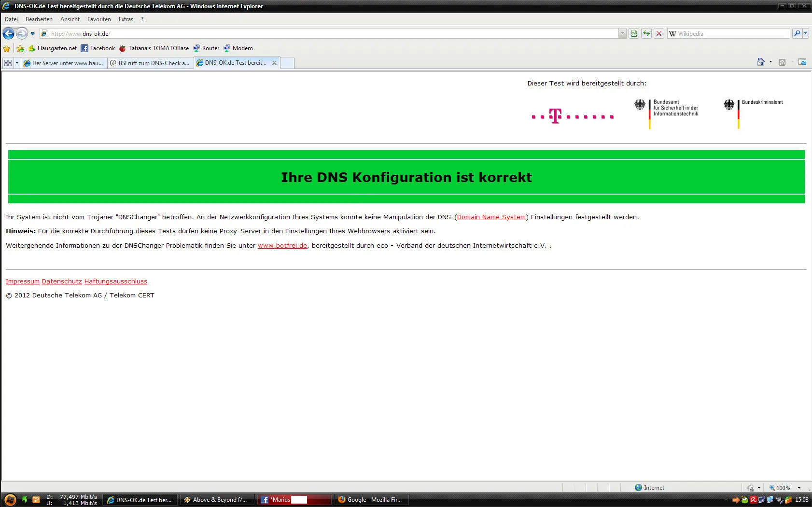Click the magnifier Search button
Screen dimensions: 812x507
click(797, 33)
